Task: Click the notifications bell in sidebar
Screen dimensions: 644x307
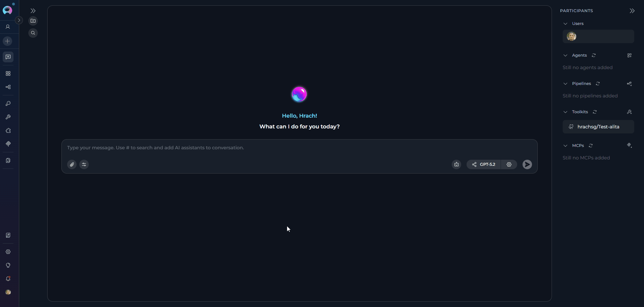Action: 8,279
